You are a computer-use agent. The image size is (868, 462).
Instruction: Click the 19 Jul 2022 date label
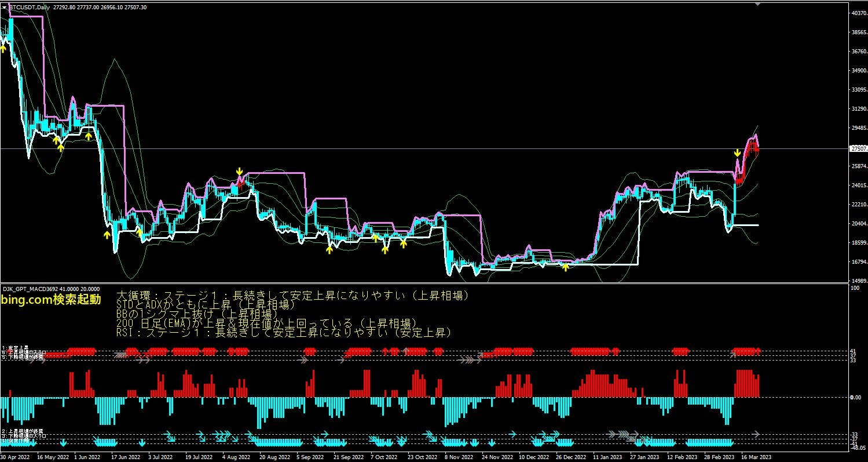click(x=199, y=457)
